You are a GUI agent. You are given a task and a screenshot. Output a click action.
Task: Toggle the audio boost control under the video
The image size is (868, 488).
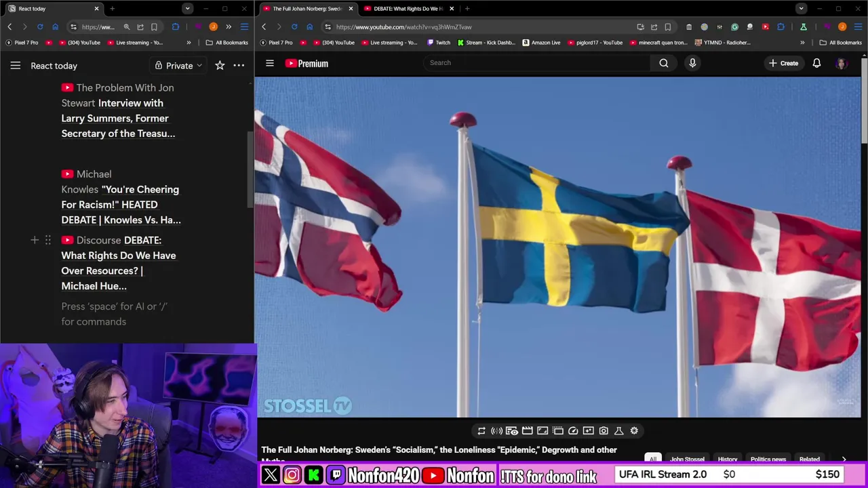point(496,430)
